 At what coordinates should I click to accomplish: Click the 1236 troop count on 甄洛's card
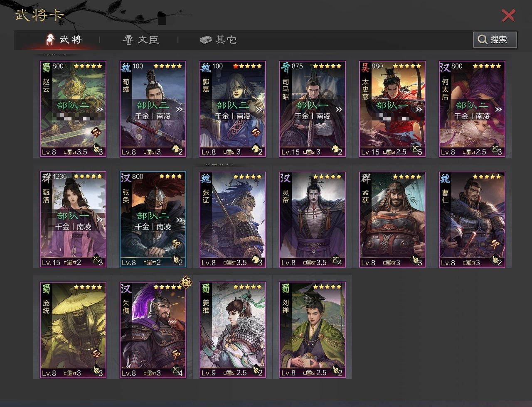click(59, 177)
